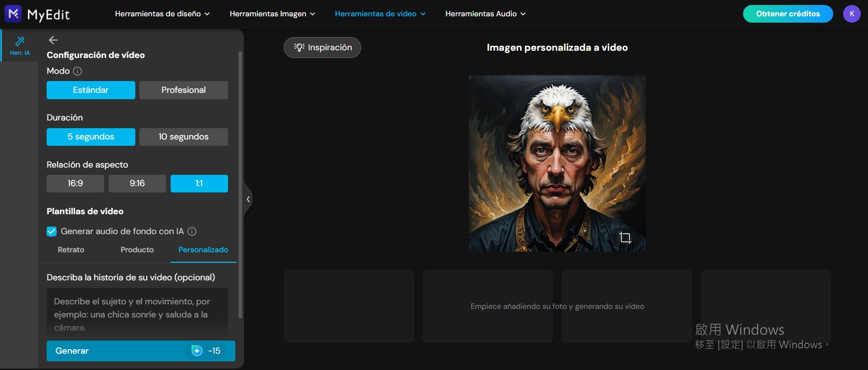Image resolution: width=868 pixels, height=370 pixels.
Task: Show info about AI background audio
Action: pos(192,231)
